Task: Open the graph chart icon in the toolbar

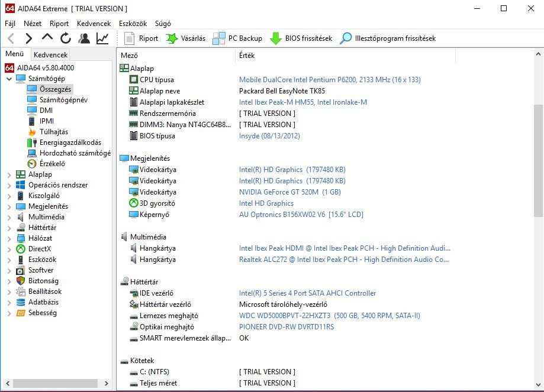Action: [x=102, y=38]
